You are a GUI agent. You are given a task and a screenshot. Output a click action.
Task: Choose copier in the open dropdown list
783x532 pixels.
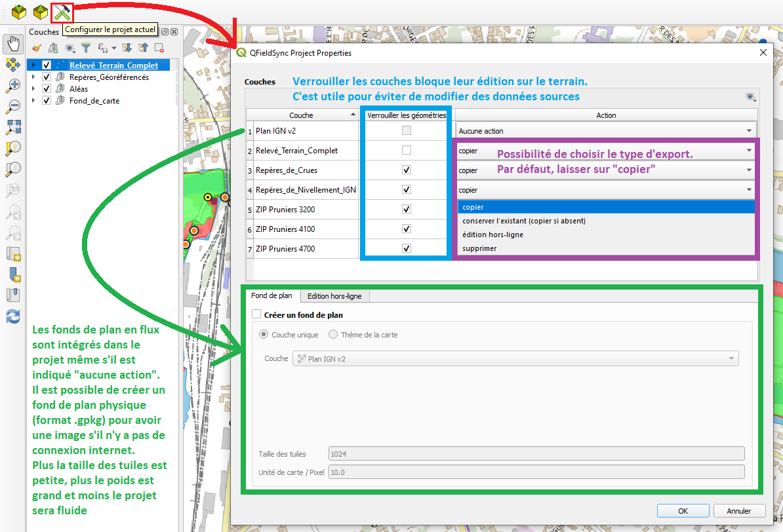point(606,207)
